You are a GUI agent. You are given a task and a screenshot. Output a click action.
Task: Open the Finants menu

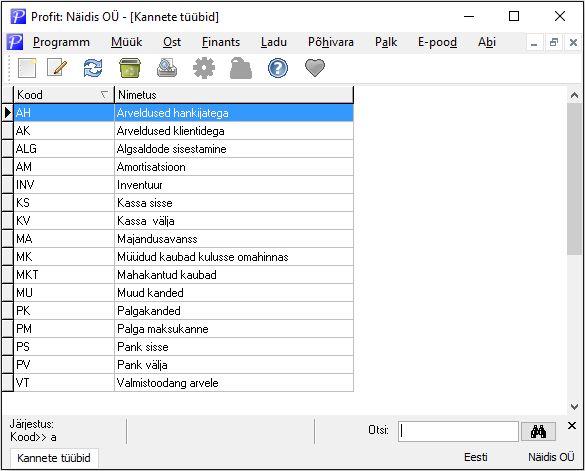coord(221,42)
